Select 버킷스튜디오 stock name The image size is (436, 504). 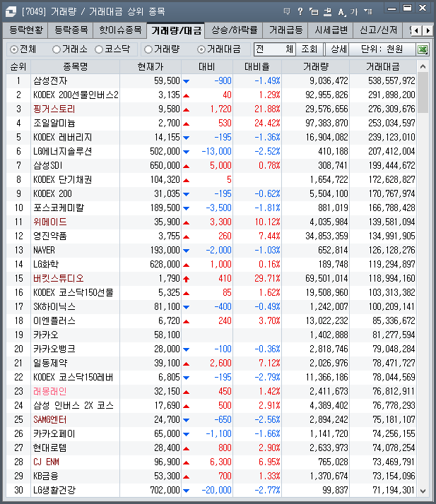[58, 279]
